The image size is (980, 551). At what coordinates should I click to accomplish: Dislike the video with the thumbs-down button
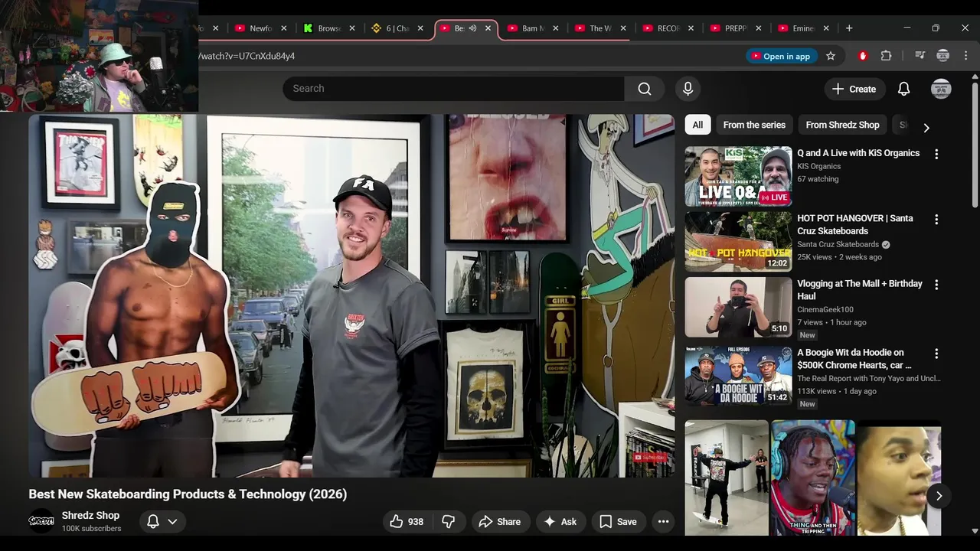pyautogui.click(x=449, y=522)
